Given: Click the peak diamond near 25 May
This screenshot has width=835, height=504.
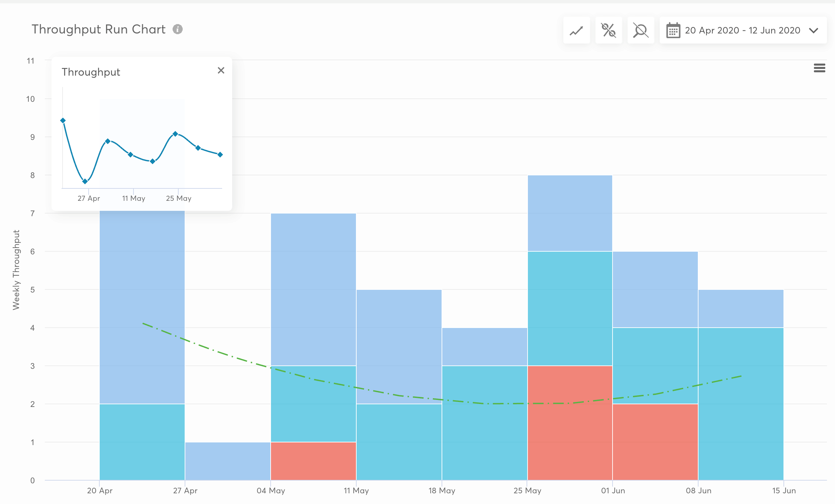Looking at the screenshot, I should [175, 134].
